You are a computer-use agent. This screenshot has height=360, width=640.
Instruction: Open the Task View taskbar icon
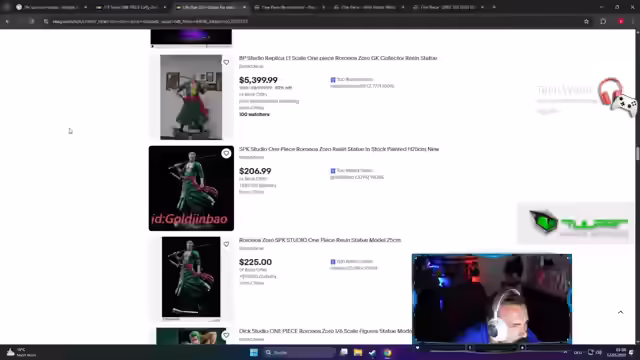(344, 352)
